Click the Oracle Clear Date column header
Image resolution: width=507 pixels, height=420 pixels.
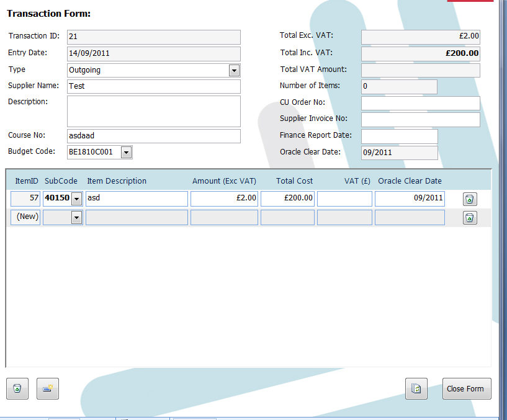410,181
